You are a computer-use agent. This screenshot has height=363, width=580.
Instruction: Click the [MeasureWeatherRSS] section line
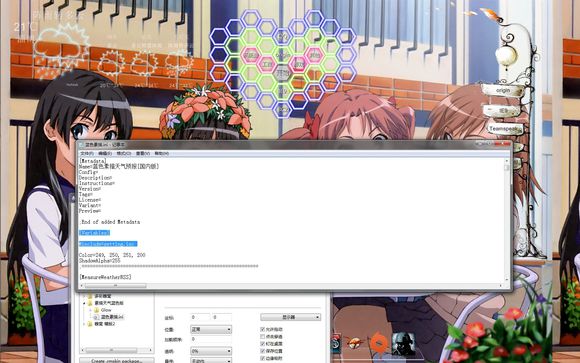click(105, 277)
